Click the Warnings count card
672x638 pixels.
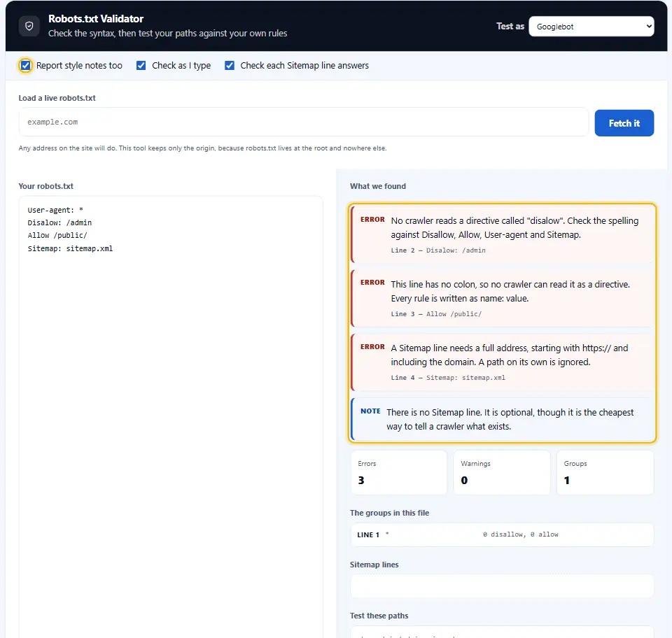click(502, 472)
